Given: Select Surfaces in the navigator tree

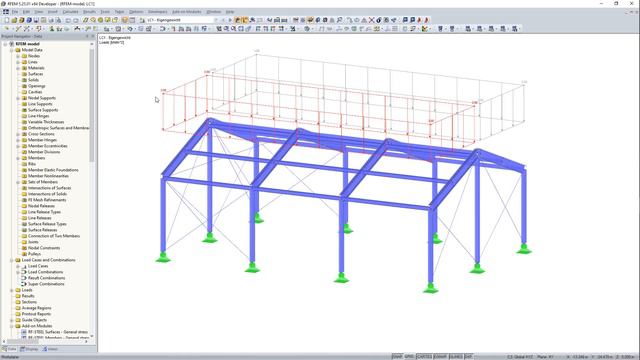Looking at the screenshot, I should pyautogui.click(x=35, y=74).
